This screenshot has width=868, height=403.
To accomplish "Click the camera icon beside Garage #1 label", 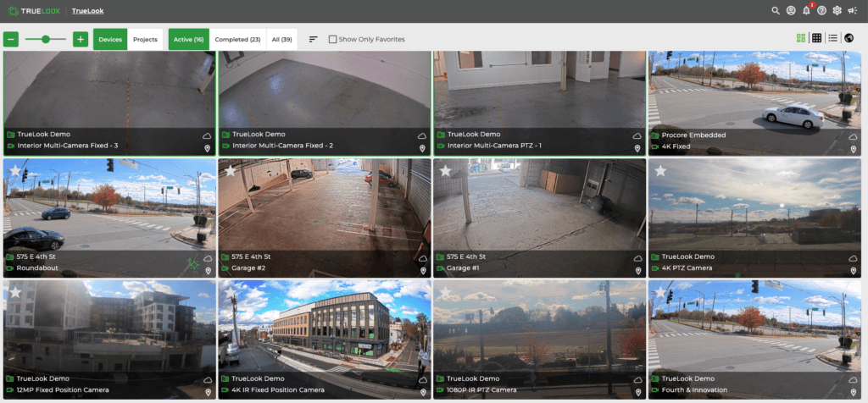I will [x=441, y=268].
